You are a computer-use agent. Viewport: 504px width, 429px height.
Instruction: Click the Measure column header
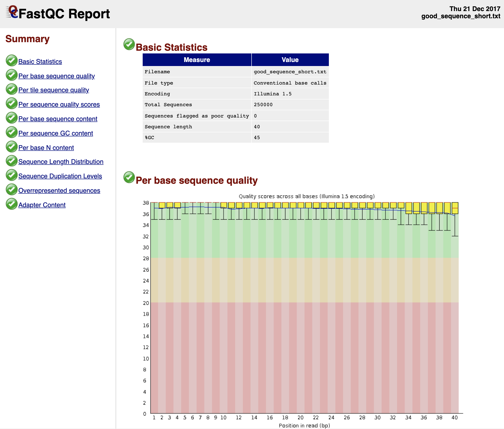point(197,60)
